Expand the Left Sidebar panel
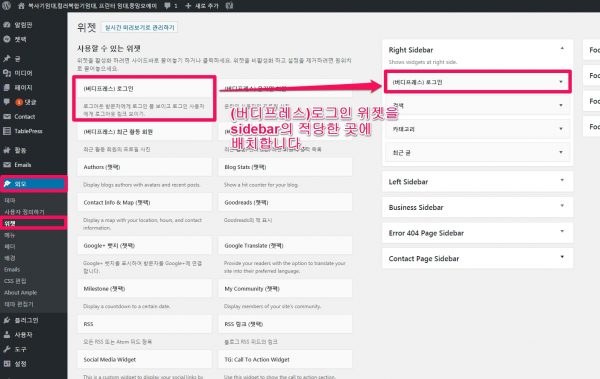This screenshot has height=379, width=600. point(478,181)
